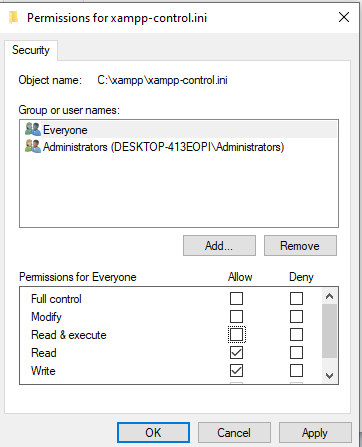Uncheck Allow for Write permission

point(236,370)
